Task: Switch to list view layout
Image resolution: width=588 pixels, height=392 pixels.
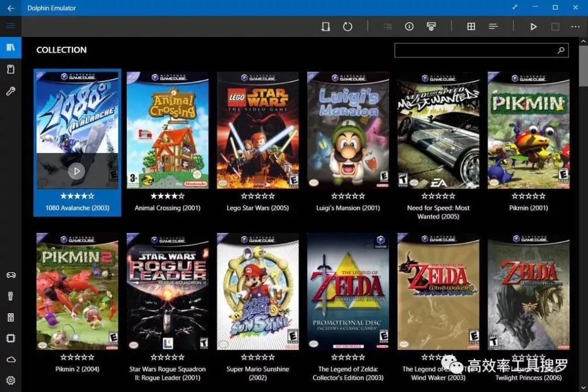Action: point(493,27)
